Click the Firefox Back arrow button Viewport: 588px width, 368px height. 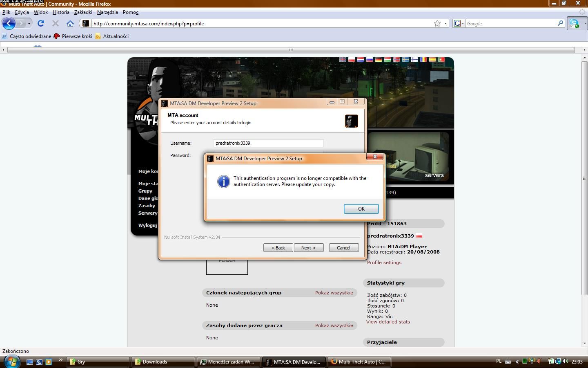(9, 23)
